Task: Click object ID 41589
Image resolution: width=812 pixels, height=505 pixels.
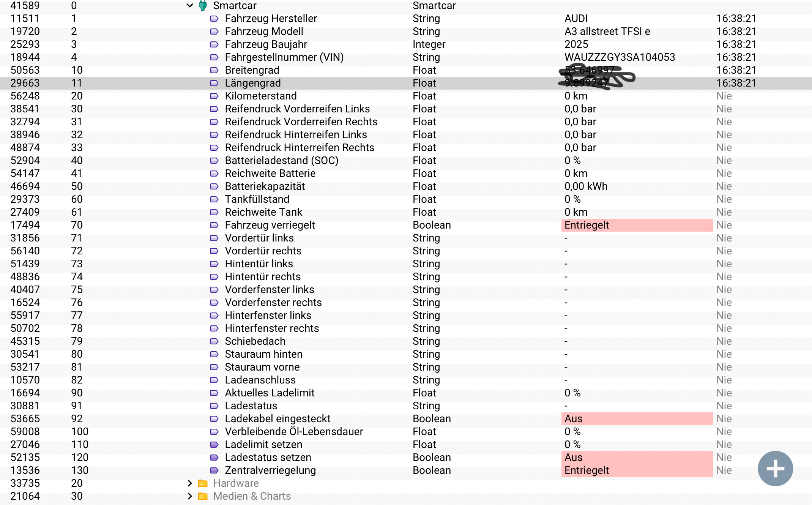Action: pyautogui.click(x=25, y=6)
